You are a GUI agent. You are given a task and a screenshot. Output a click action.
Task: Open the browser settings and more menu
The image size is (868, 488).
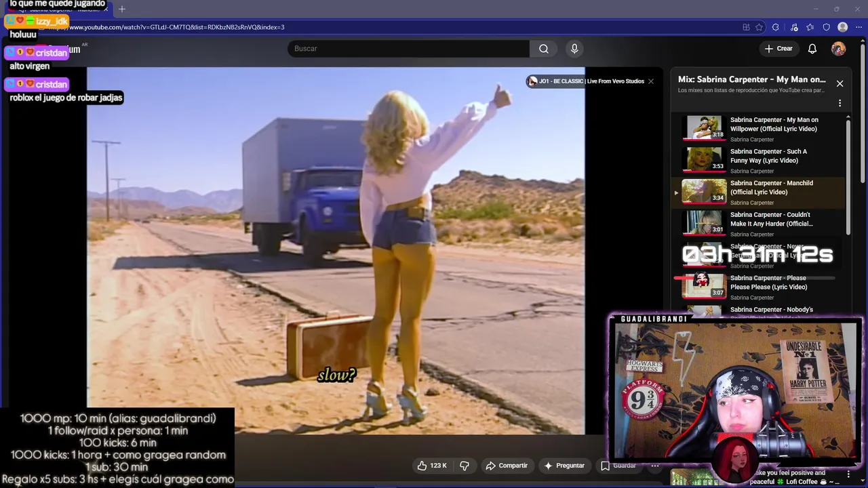coord(859,27)
